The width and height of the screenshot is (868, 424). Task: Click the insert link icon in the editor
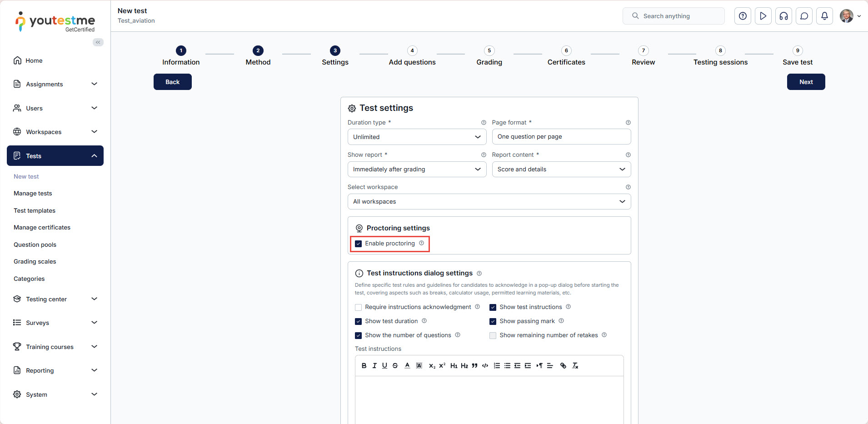[563, 366]
